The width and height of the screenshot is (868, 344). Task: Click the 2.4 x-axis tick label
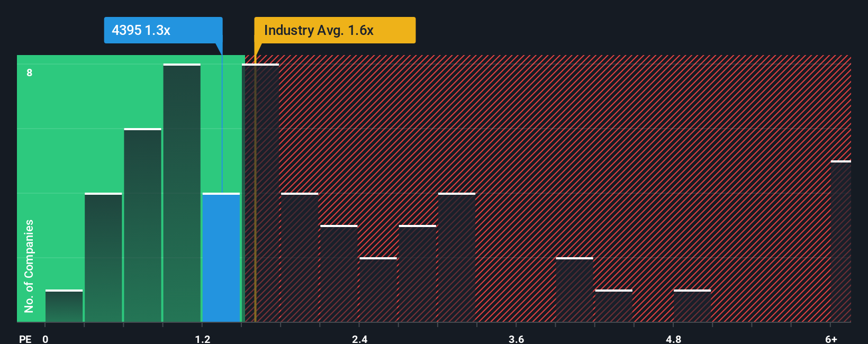[360, 339]
